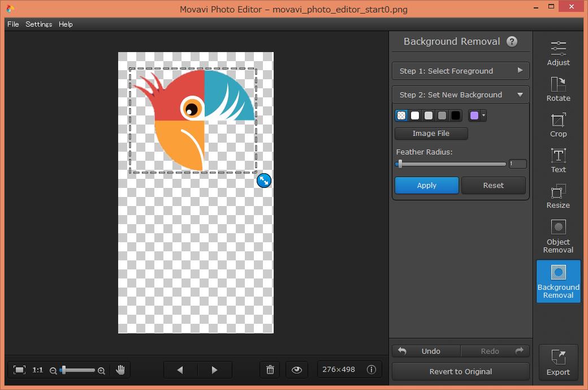Select the black background color swatch

[456, 115]
